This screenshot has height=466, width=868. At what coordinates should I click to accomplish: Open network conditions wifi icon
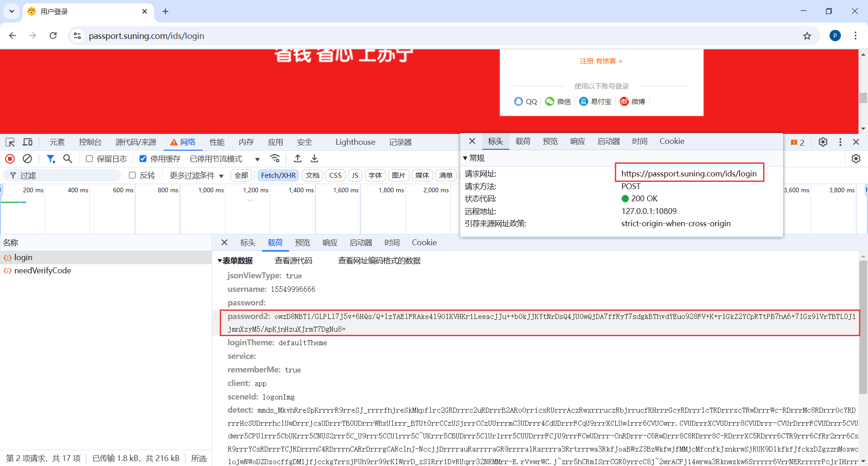coord(275,159)
